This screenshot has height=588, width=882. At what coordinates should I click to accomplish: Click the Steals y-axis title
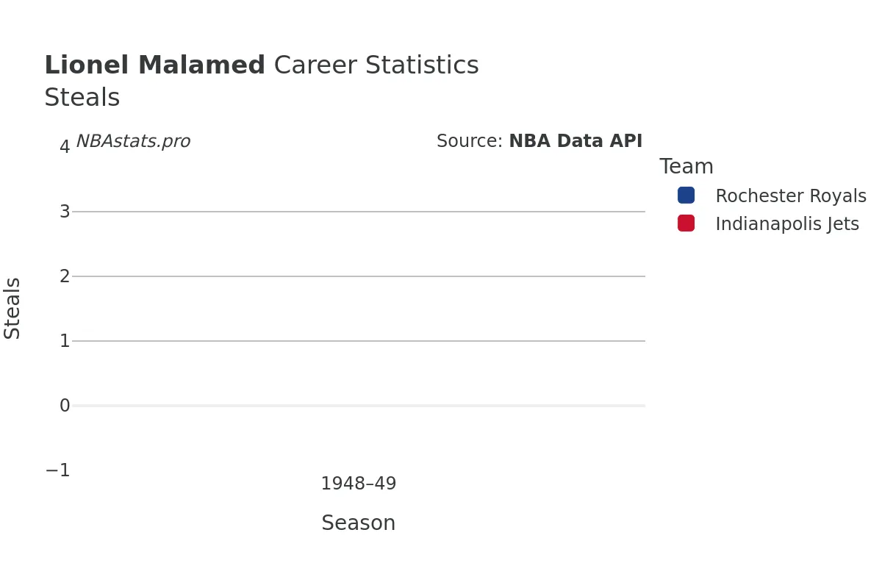(12, 308)
